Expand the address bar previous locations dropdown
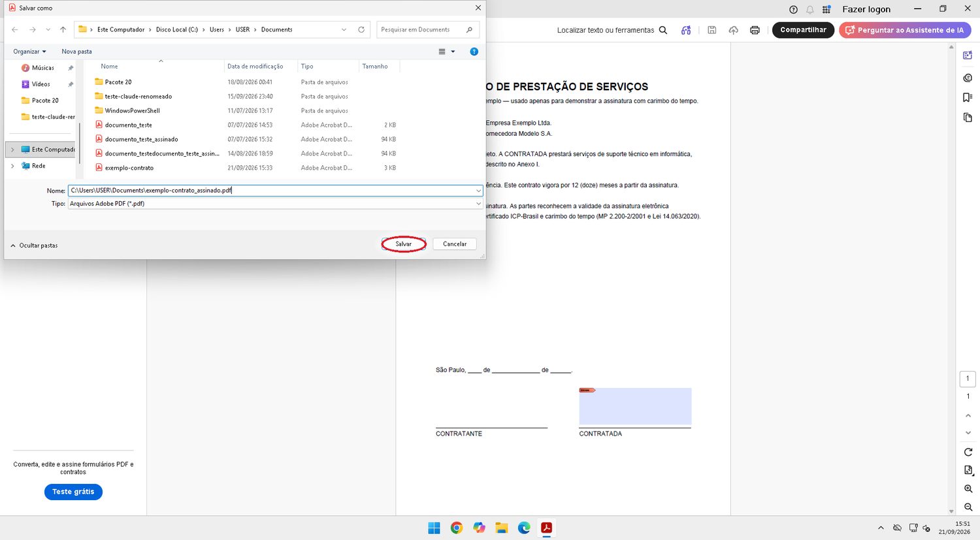Screen dimensions: 980x540 tap(344, 29)
